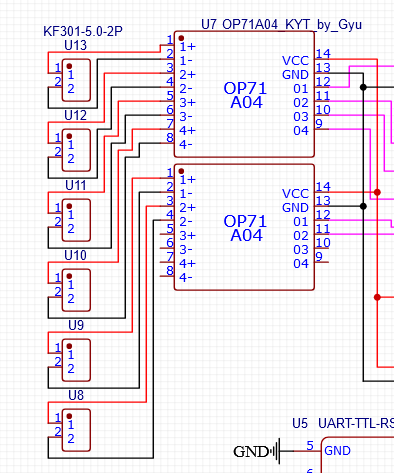Select the U12 connector symbol
This screenshot has width=394, height=473.
pyautogui.click(x=76, y=150)
